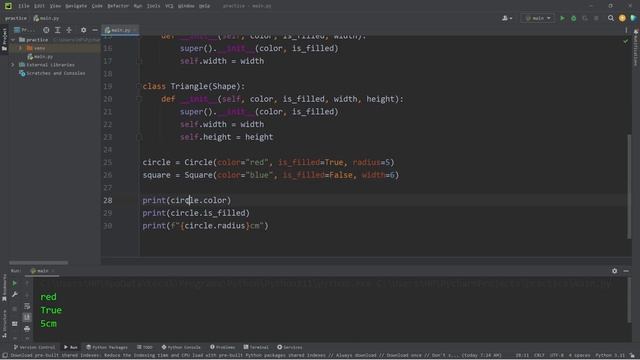
Task: Open the Tools menu
Action: tap(153, 6)
